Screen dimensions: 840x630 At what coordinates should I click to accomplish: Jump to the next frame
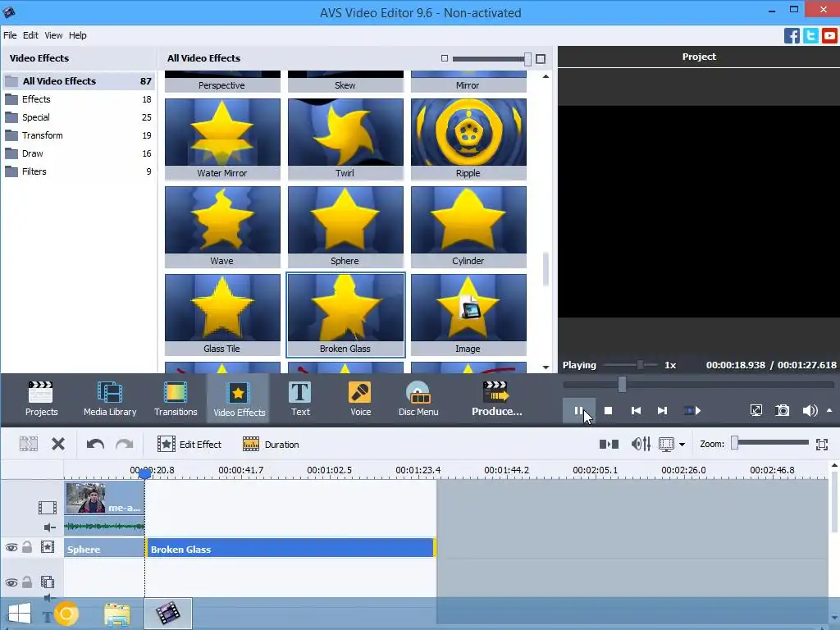pos(662,411)
